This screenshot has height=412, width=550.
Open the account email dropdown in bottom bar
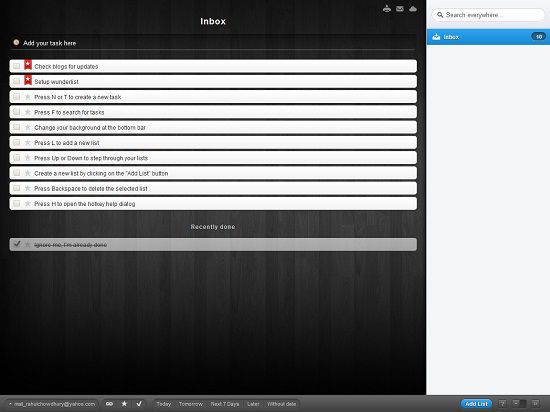52,404
